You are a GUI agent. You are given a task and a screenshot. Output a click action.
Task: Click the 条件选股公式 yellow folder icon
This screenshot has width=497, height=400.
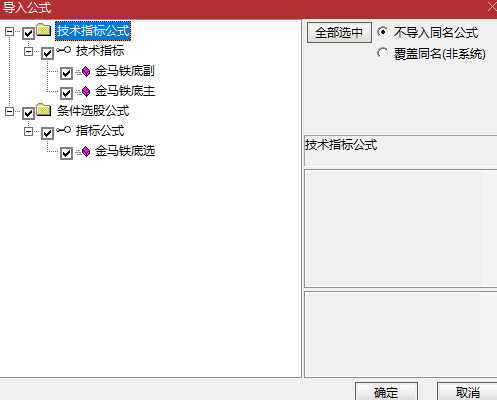coord(44,110)
